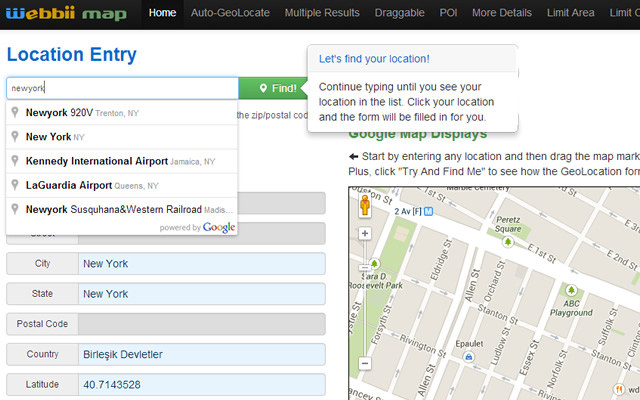
Task: Click the location search text field
Action: point(122,88)
